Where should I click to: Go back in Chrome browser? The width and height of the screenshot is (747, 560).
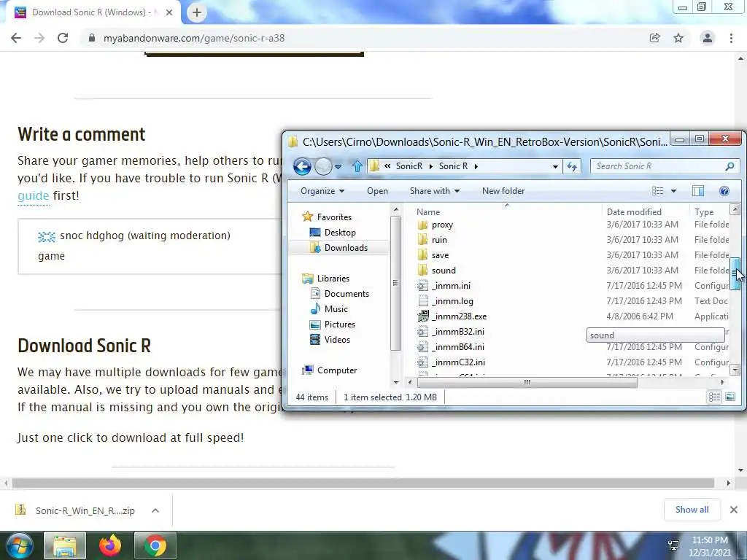pos(16,38)
